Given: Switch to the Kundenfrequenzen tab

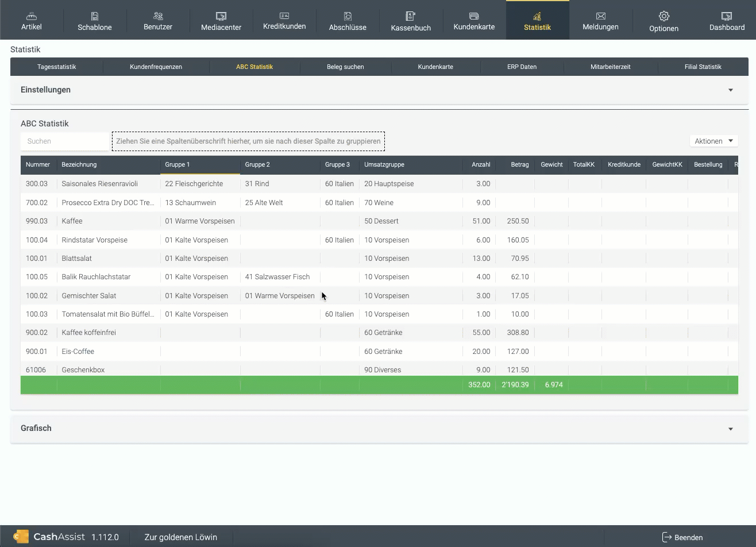Looking at the screenshot, I should click(156, 67).
